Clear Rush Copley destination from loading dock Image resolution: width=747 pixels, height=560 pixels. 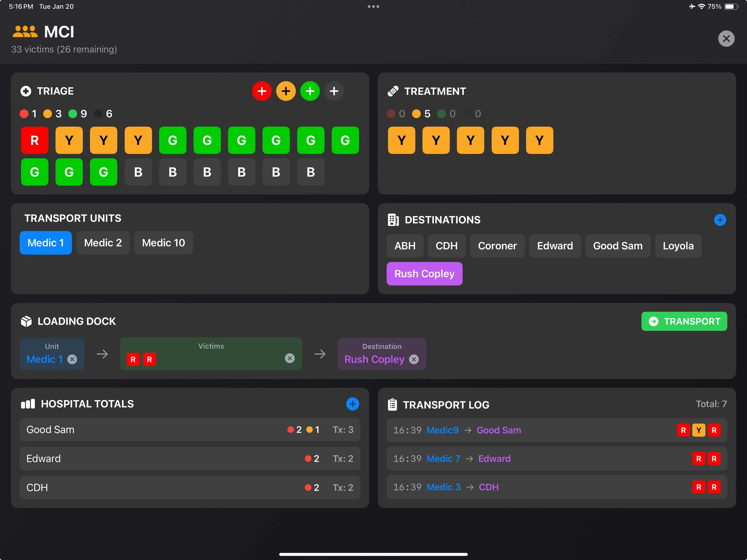pos(414,359)
